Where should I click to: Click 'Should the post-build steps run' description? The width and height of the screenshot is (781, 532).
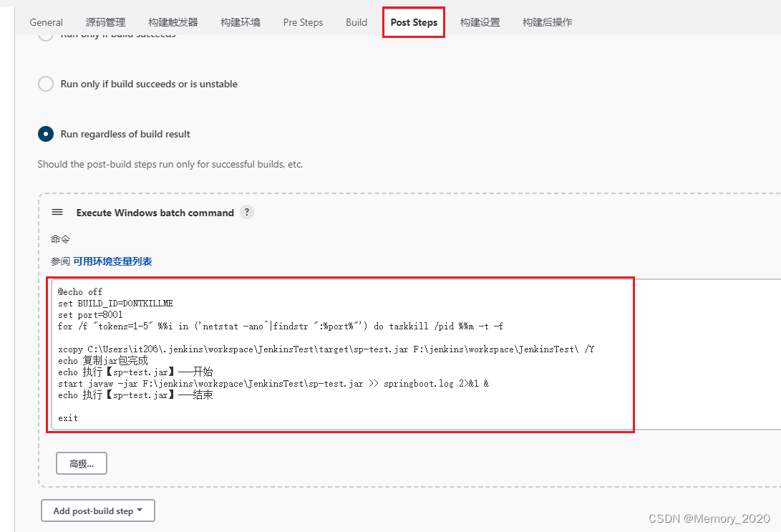click(x=170, y=165)
